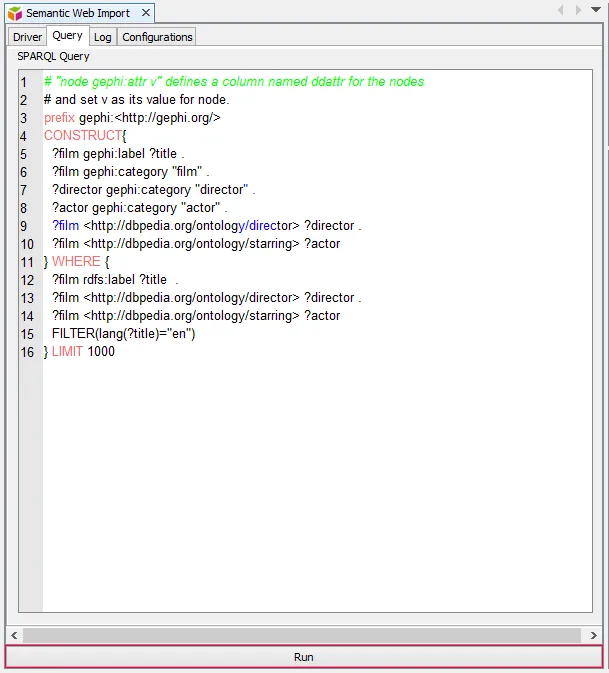Viewport: 609px width, 673px height.
Task: Select the Query tab
Action: click(x=67, y=36)
